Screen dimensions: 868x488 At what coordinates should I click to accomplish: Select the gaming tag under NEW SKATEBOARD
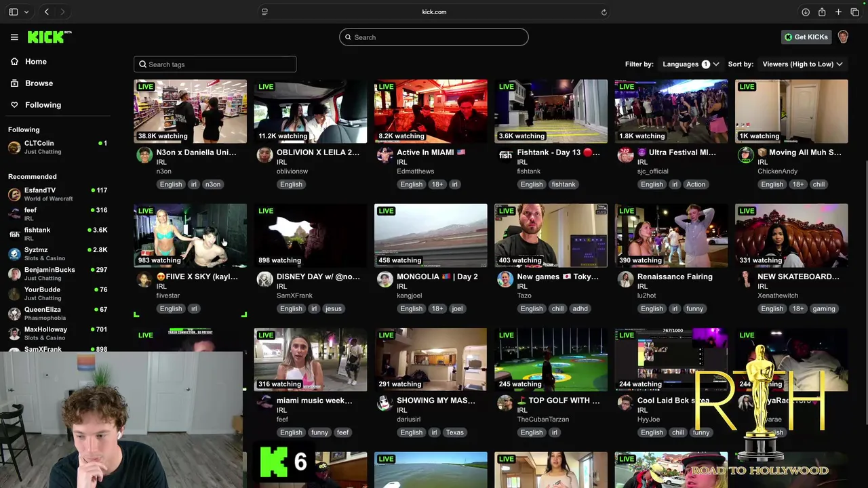[823, 308]
